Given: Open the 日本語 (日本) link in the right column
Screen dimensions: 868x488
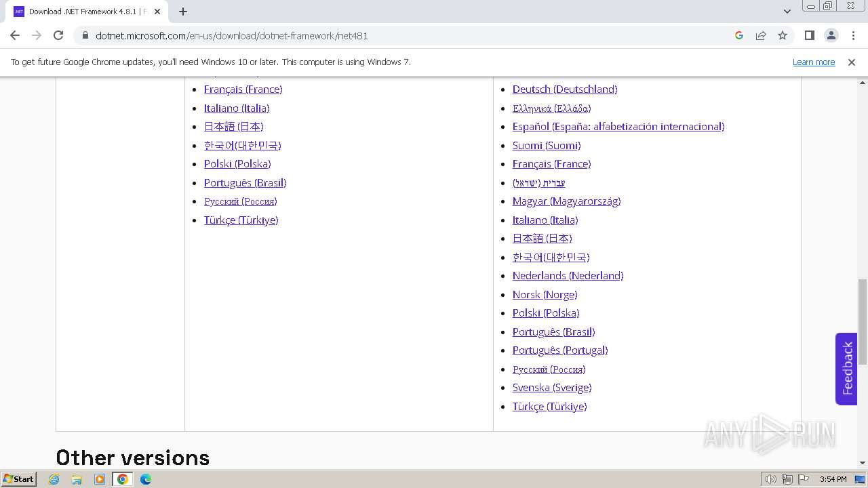Looking at the screenshot, I should 542,239.
